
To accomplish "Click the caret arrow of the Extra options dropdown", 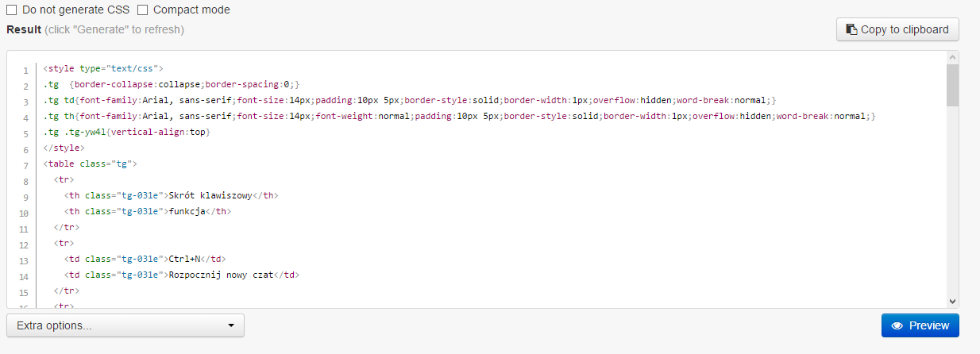I will [231, 325].
